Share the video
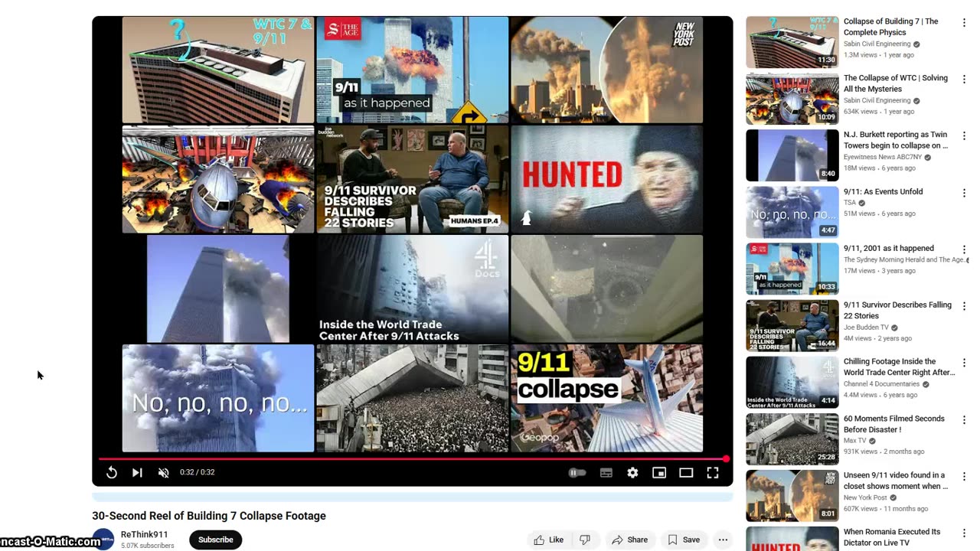 629,540
